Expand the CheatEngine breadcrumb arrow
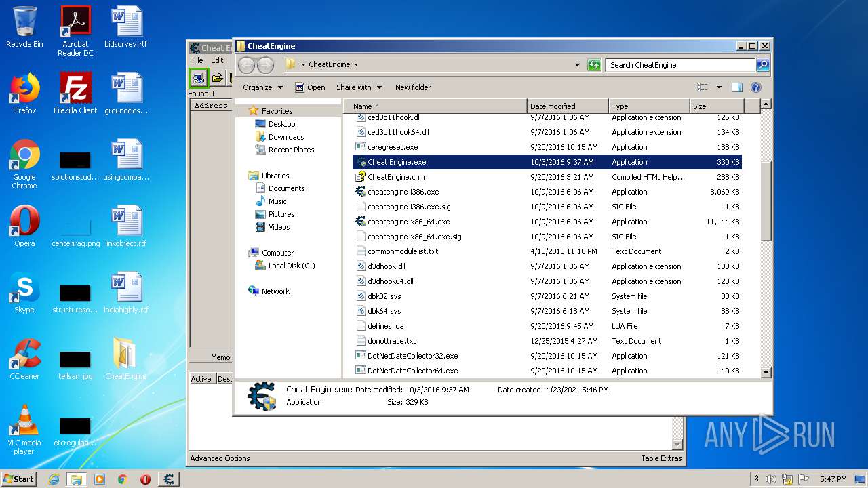868x488 pixels. click(x=356, y=65)
